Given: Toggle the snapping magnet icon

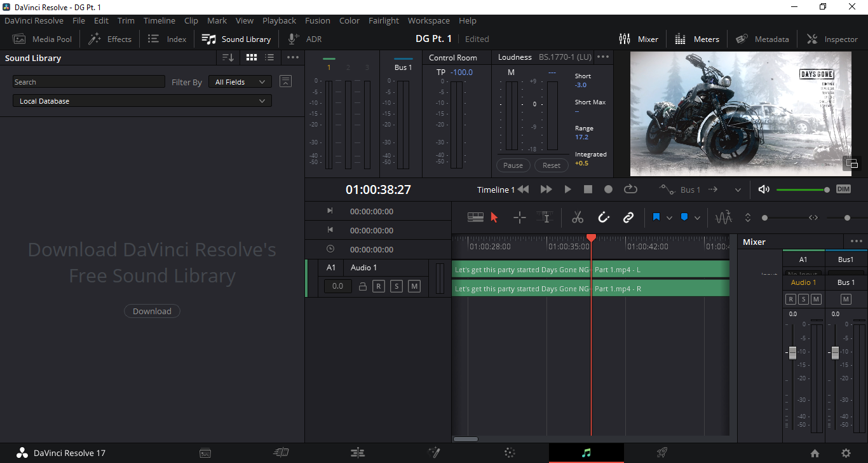Looking at the screenshot, I should click(x=604, y=218).
